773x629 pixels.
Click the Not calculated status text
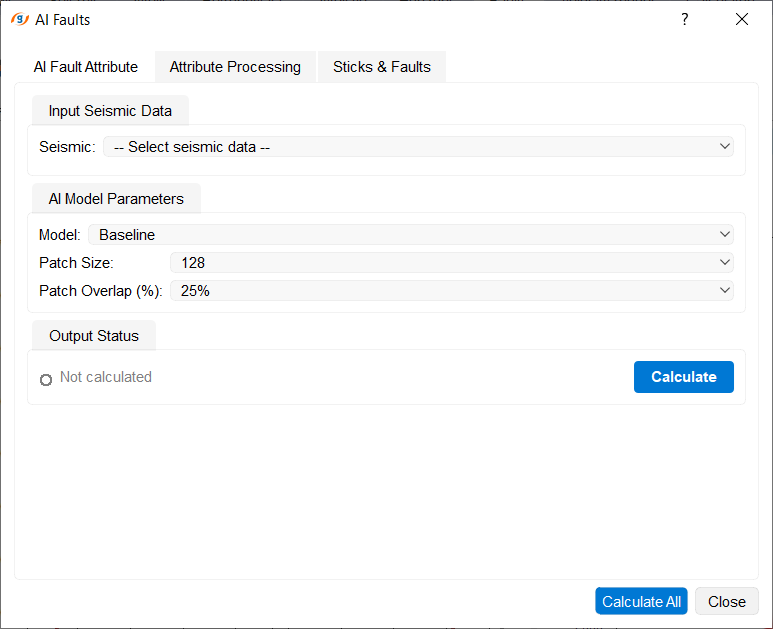[106, 377]
